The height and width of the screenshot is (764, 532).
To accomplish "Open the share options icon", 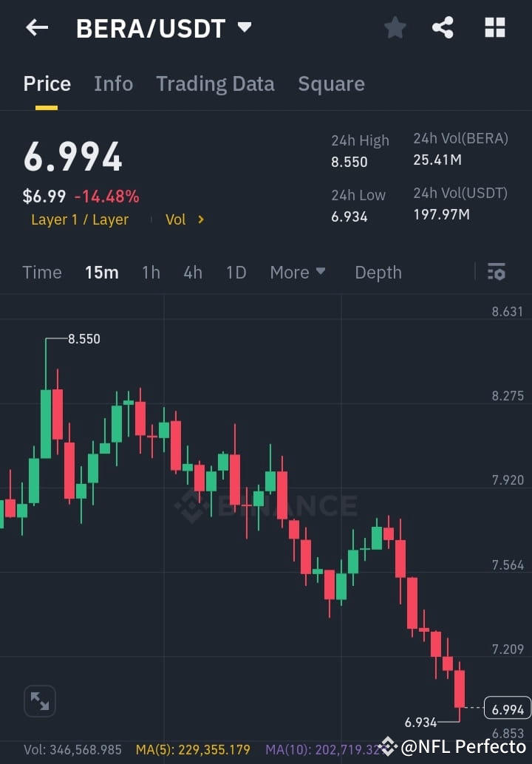I will pyautogui.click(x=443, y=27).
